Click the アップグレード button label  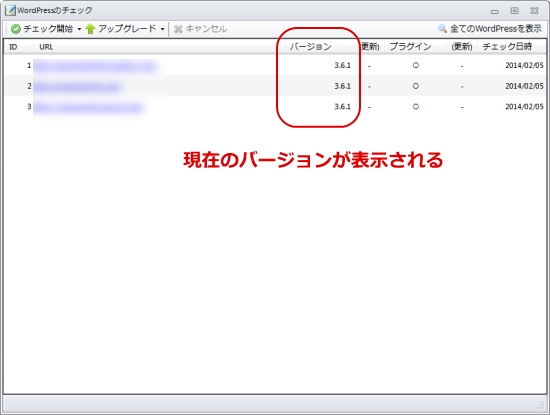point(127,29)
